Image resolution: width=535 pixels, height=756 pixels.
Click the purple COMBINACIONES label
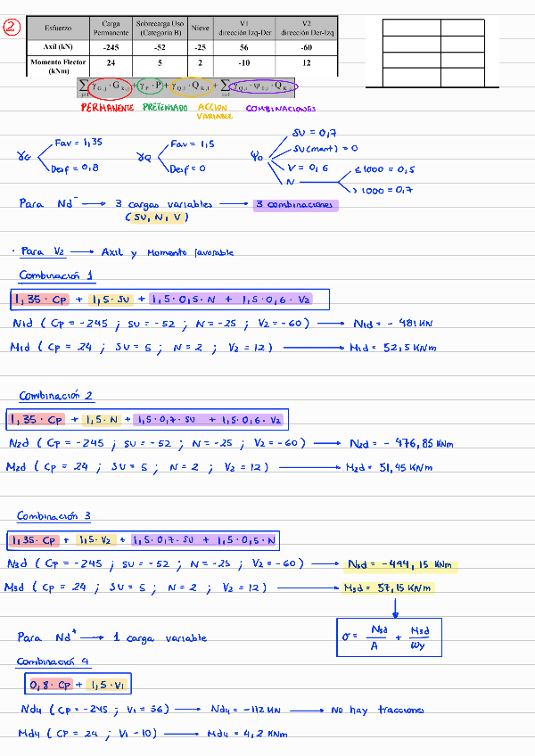pyautogui.click(x=281, y=109)
